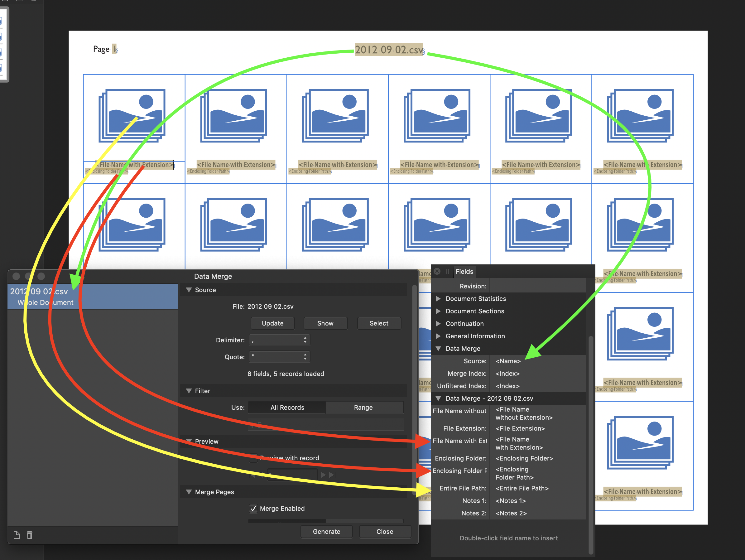
Task: Switch the filter to Range
Action: [x=364, y=407]
